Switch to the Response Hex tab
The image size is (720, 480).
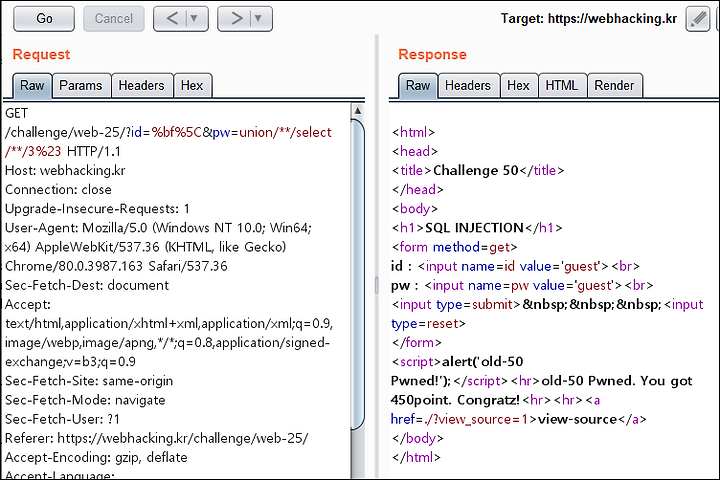pos(518,86)
